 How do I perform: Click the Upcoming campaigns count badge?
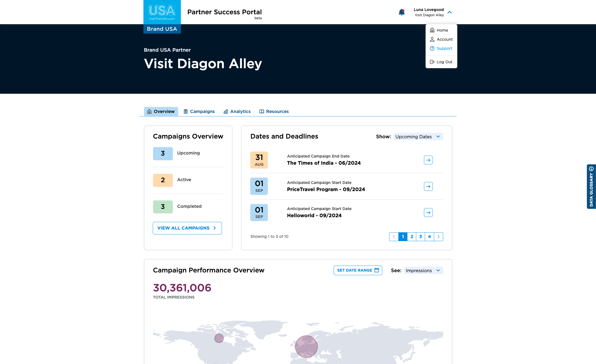[163, 153]
